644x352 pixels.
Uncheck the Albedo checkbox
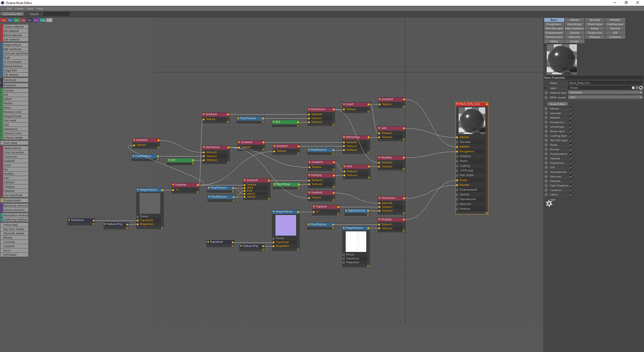pos(571,109)
